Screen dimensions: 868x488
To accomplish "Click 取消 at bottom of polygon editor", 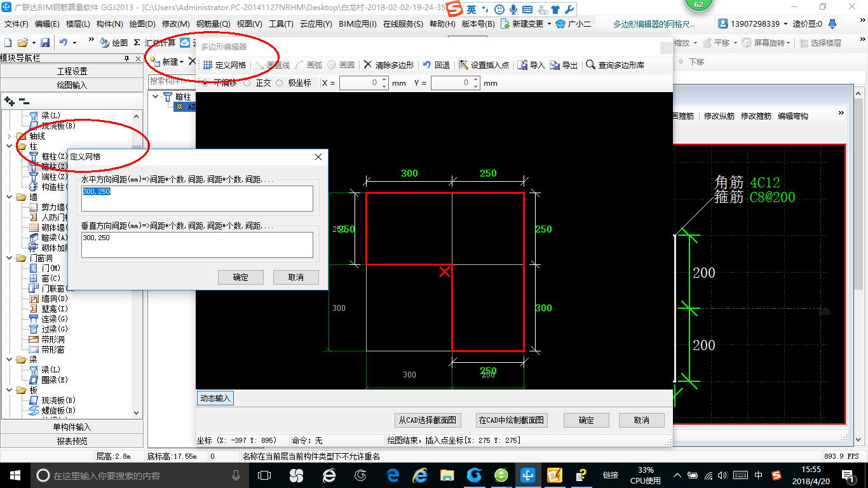I will coord(642,420).
